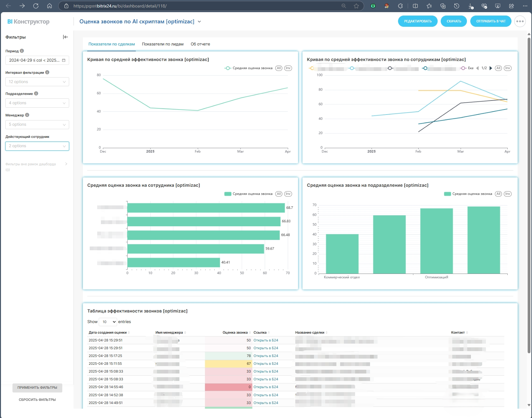Expand the Действующий сотрудник dropdown

[37, 146]
